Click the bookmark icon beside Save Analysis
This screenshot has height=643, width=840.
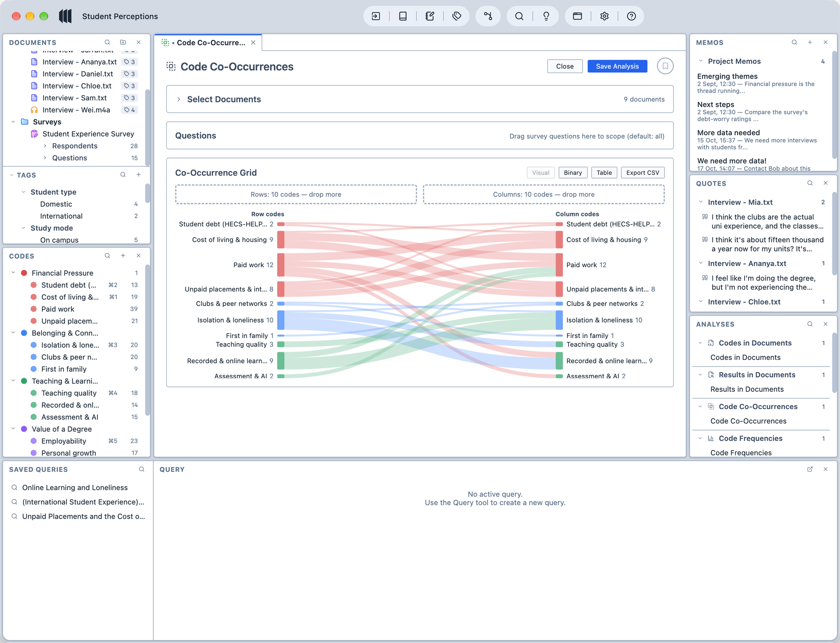[x=665, y=66]
